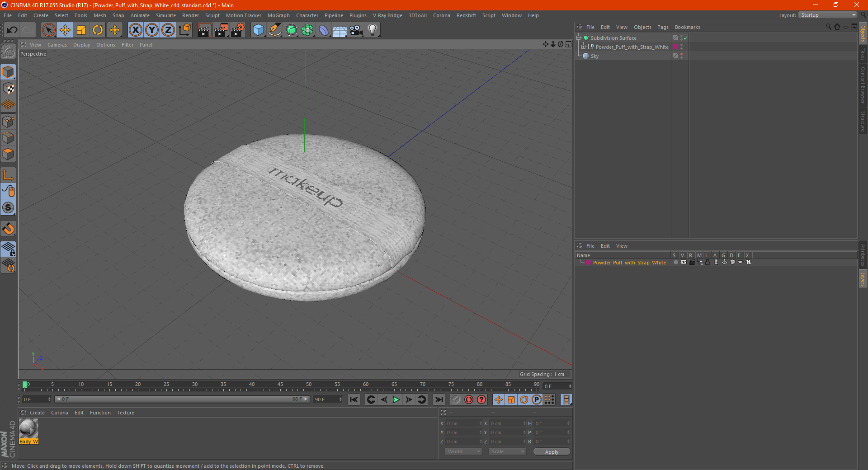Open the Texture menu in material manager
Viewport: 868px width, 470px height.
pyautogui.click(x=125, y=413)
